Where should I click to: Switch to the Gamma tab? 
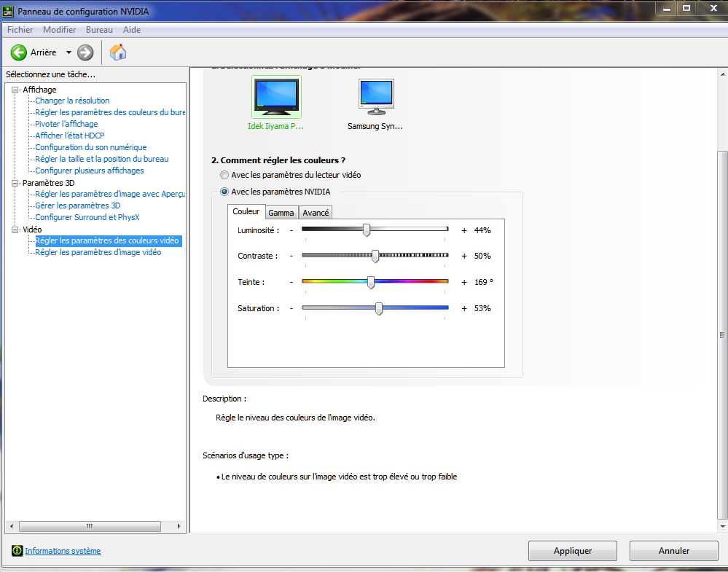[281, 213]
